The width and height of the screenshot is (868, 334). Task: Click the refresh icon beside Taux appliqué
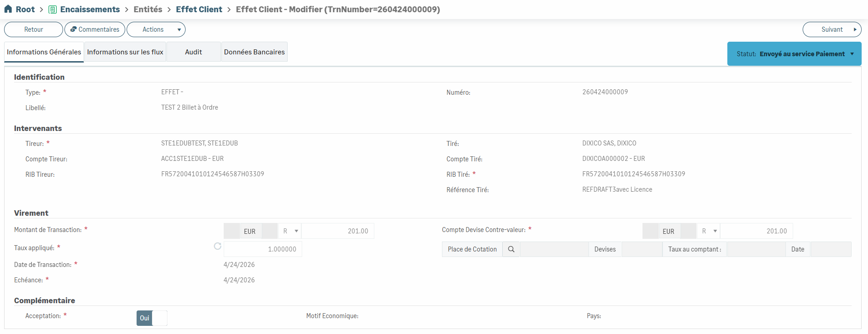218,246
